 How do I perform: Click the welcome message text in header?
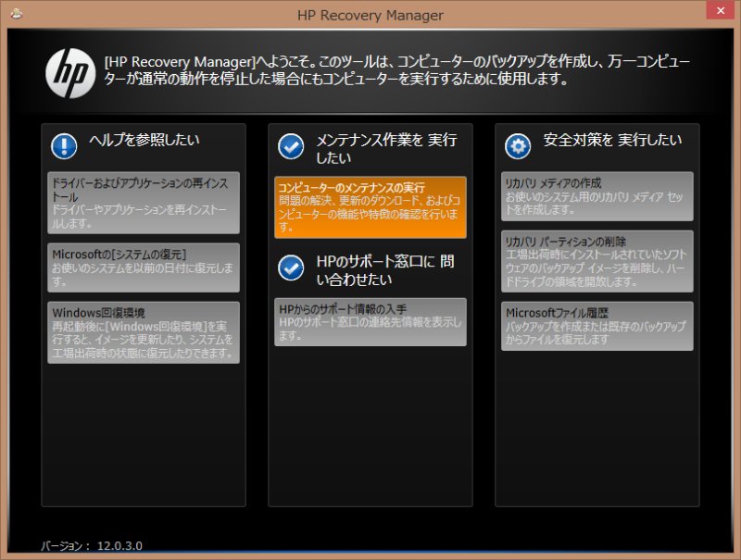pyautogui.click(x=397, y=69)
